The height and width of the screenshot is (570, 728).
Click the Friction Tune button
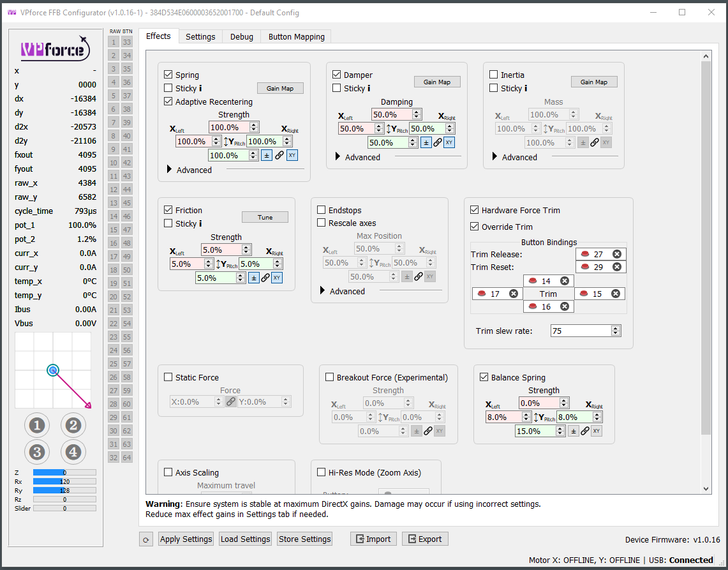[265, 217]
